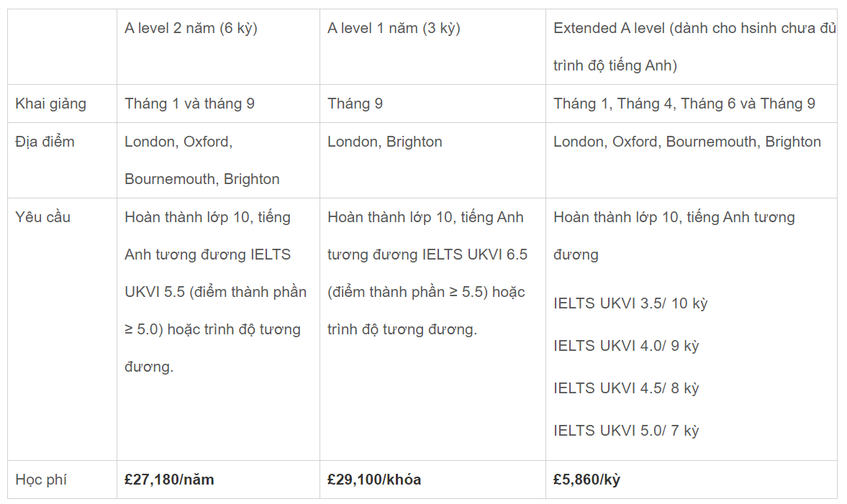
Task: Click the 'Yêu cầu' row label
Action: tap(43, 217)
